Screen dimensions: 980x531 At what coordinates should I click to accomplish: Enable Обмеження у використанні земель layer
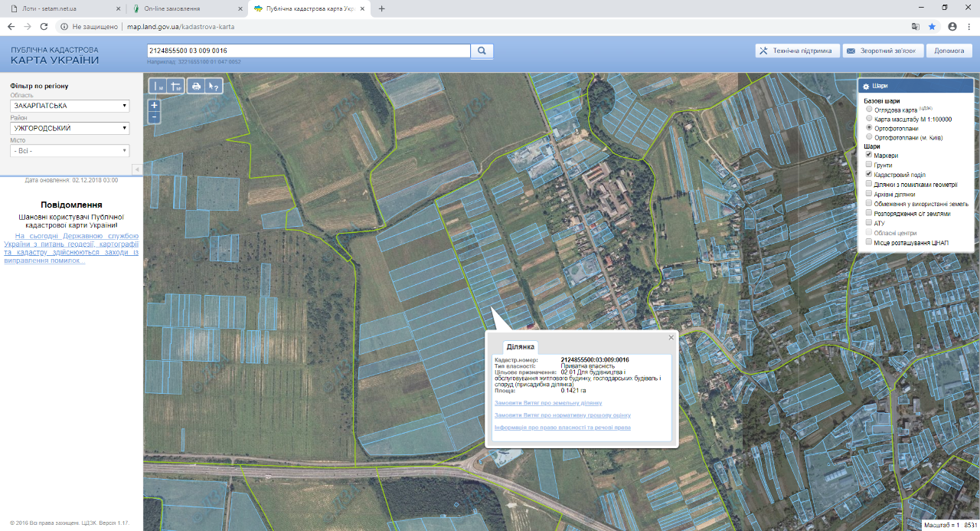click(x=868, y=203)
